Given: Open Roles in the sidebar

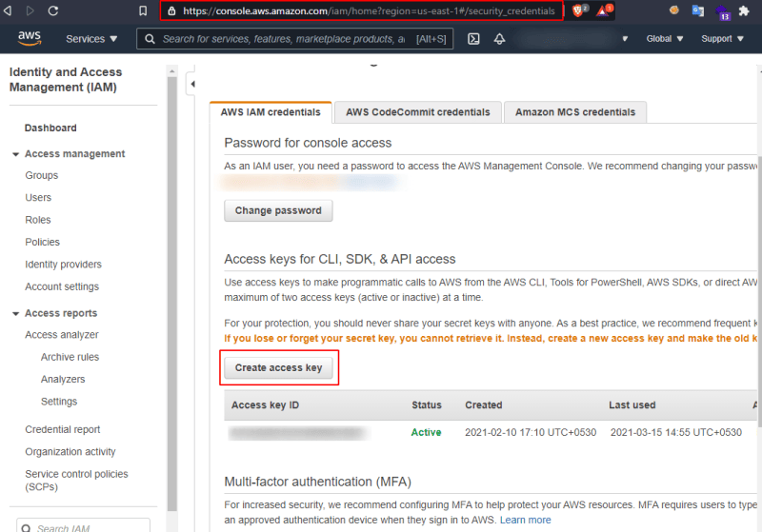Looking at the screenshot, I should (38, 220).
